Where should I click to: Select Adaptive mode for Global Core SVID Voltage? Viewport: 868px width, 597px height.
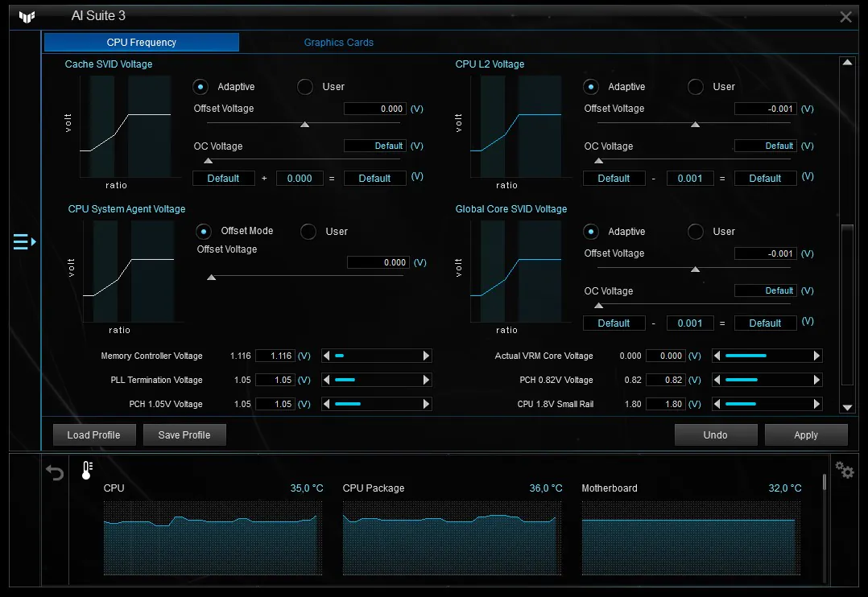tap(591, 231)
